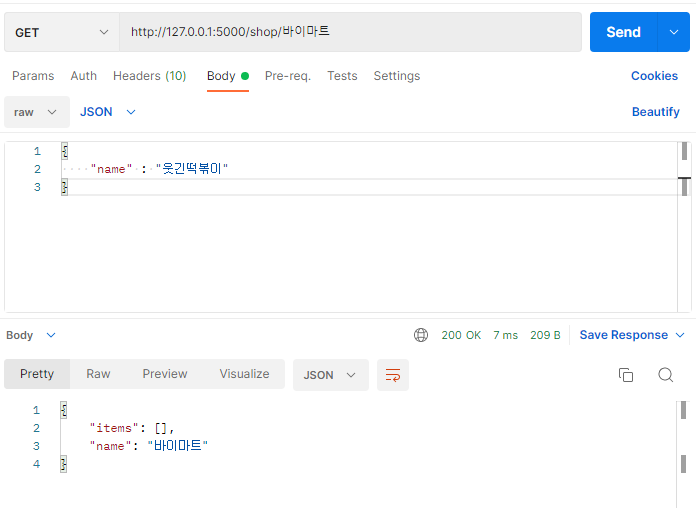
Task: Switch to the Auth tab
Action: coord(83,76)
